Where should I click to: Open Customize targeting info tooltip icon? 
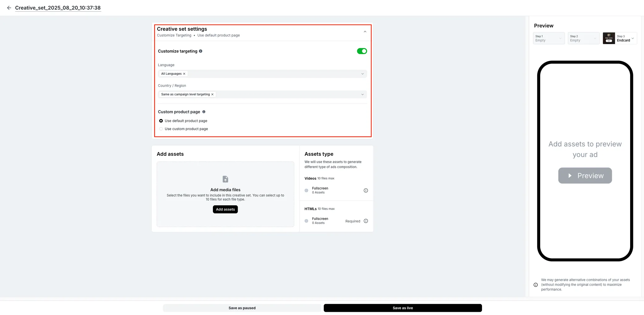(x=201, y=51)
